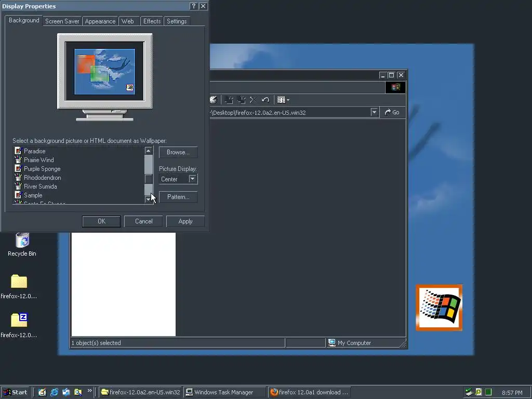Select the firefox-12.0 folder desktop icon
532x399 pixels.
pos(19,287)
